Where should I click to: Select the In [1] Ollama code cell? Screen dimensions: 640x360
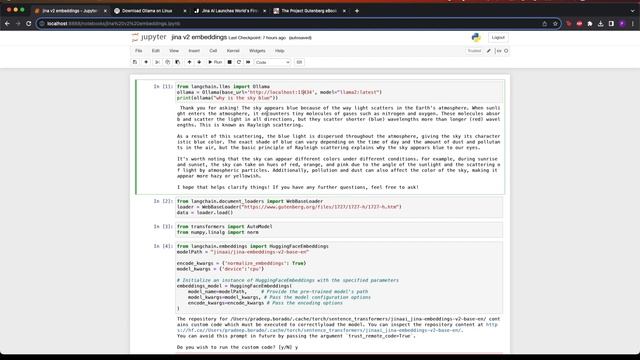tap(340, 92)
